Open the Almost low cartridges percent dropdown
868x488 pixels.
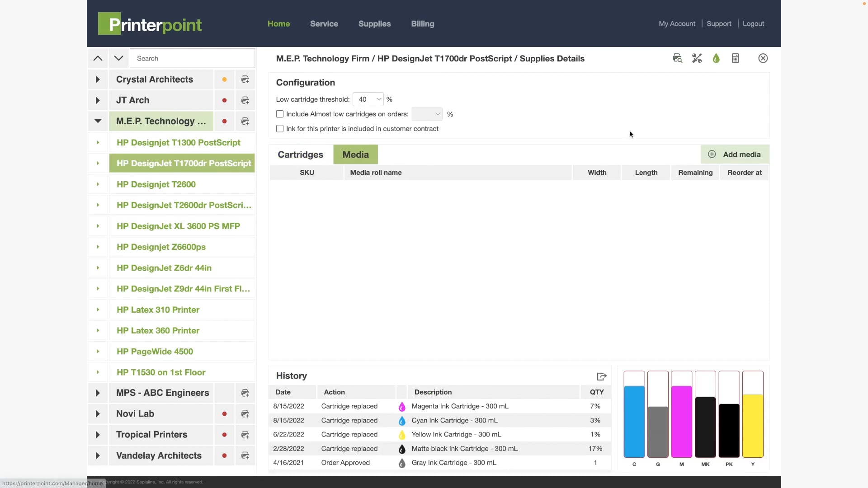tap(427, 114)
